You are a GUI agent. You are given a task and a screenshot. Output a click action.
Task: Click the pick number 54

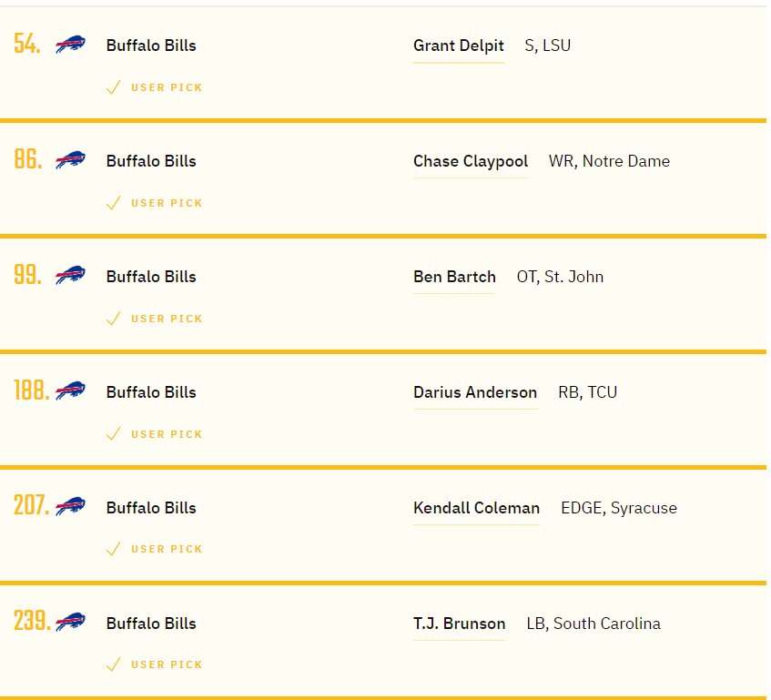point(27,44)
